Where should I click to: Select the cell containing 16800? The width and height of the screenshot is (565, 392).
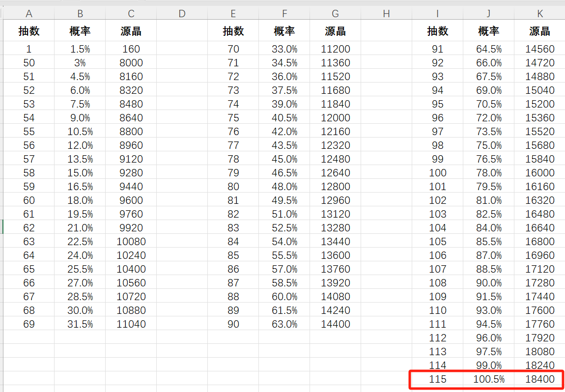[540, 241]
